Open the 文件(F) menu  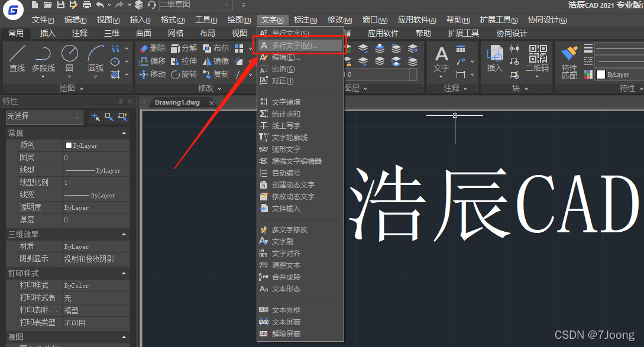click(x=43, y=20)
